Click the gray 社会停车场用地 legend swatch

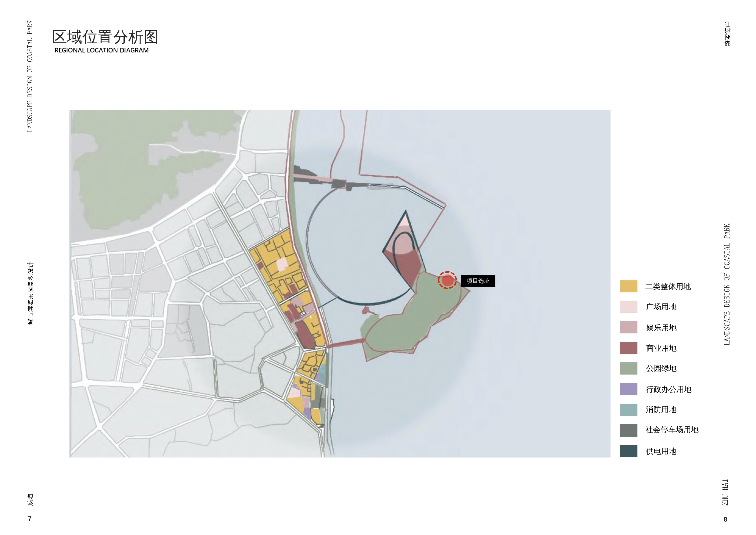629,430
